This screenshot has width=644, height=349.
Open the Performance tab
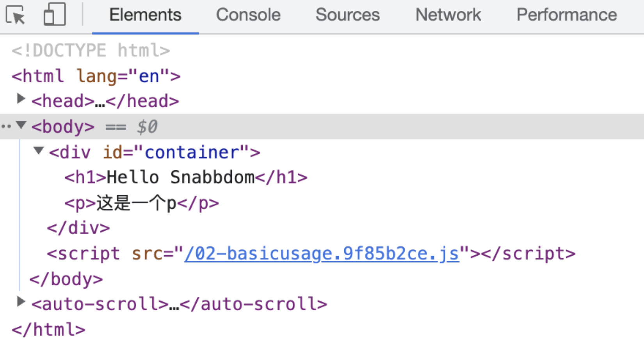pos(566,15)
